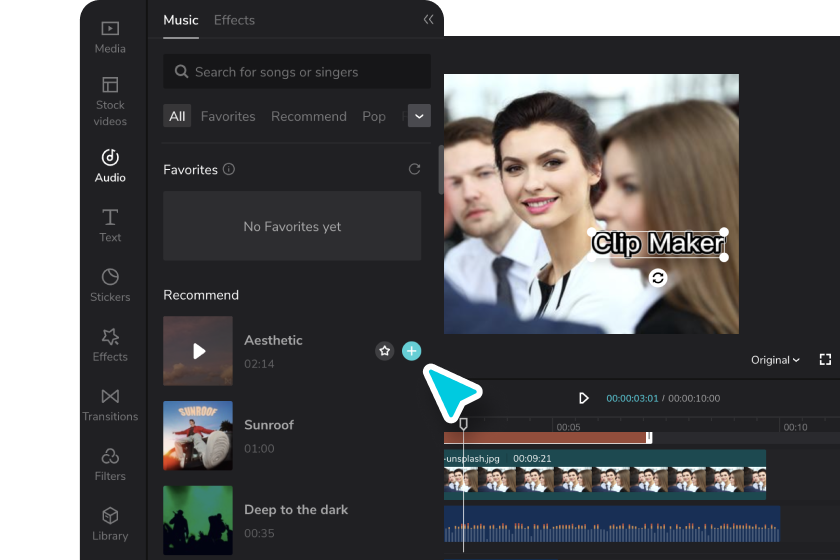Click the search magnifier icon

click(181, 72)
